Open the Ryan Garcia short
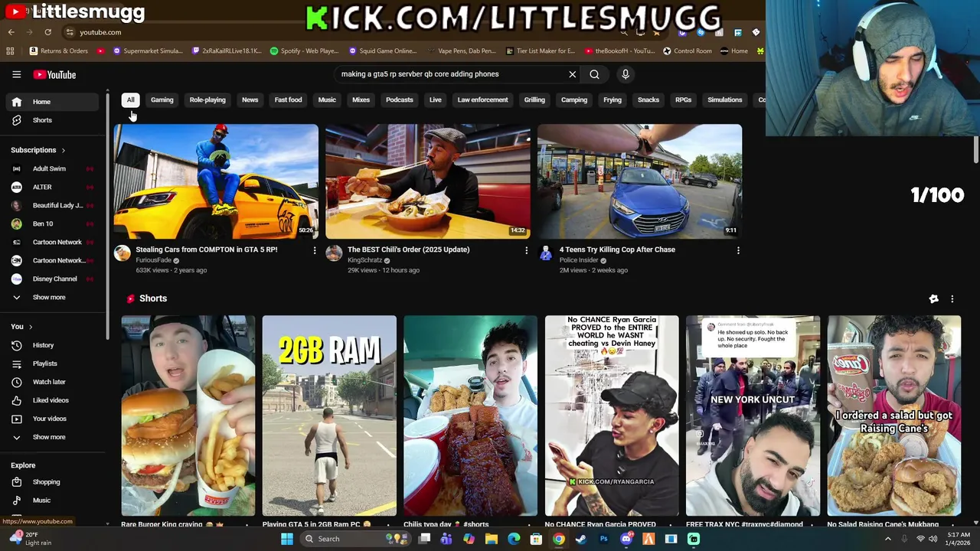This screenshot has height=551, width=980. coord(612,416)
